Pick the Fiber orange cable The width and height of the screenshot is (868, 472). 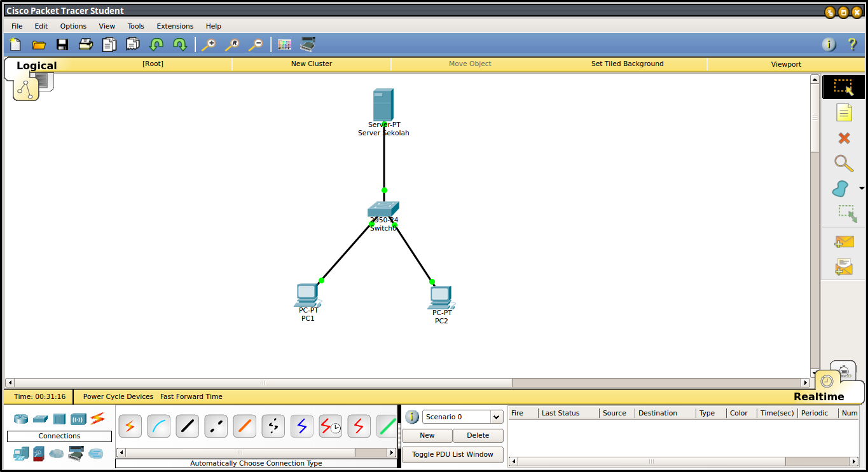pyautogui.click(x=245, y=426)
